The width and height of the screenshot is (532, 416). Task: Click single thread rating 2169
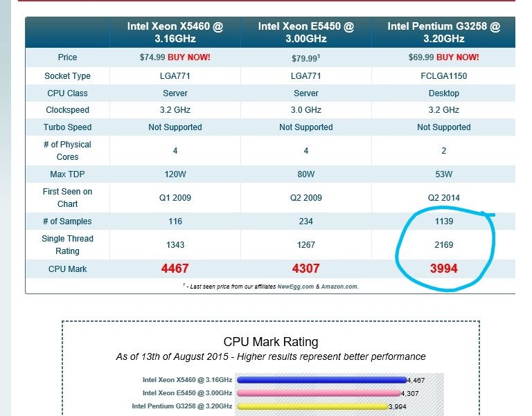click(444, 245)
